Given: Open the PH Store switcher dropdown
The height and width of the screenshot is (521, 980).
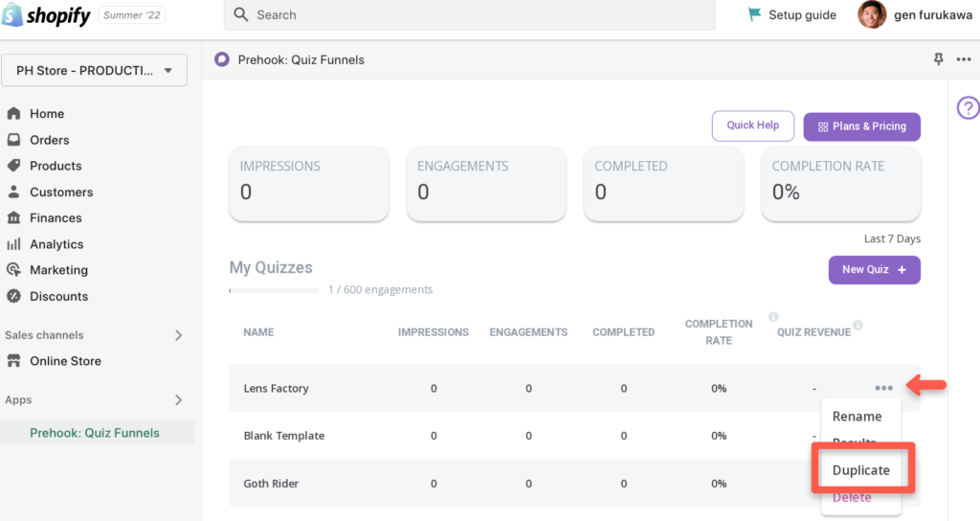Looking at the screenshot, I should coord(95,70).
